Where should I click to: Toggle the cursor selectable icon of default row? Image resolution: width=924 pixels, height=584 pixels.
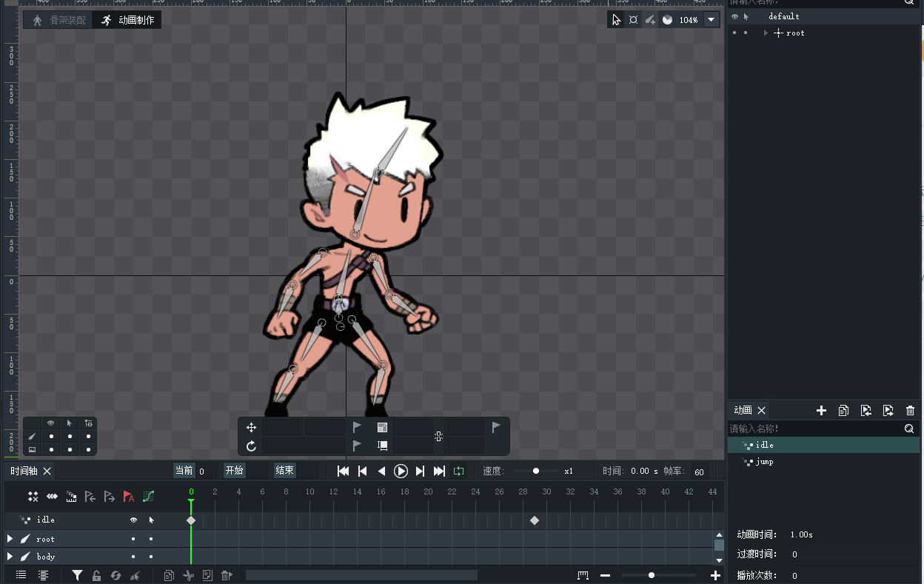[746, 16]
